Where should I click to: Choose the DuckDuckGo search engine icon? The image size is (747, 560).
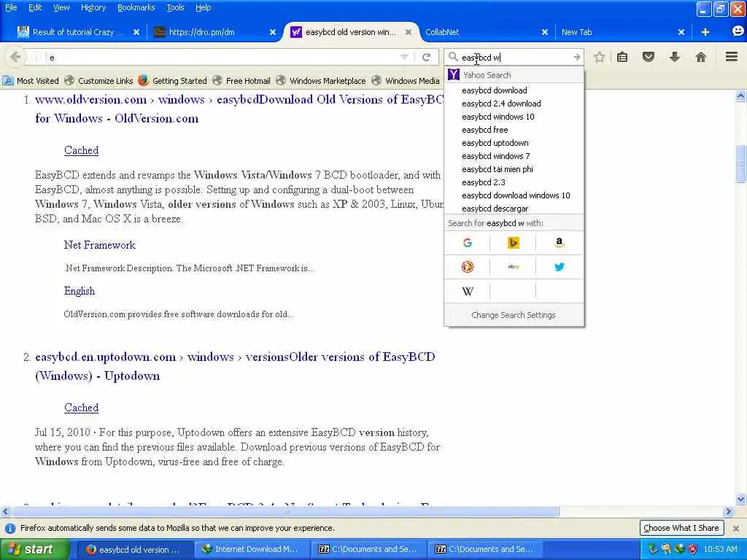468,267
